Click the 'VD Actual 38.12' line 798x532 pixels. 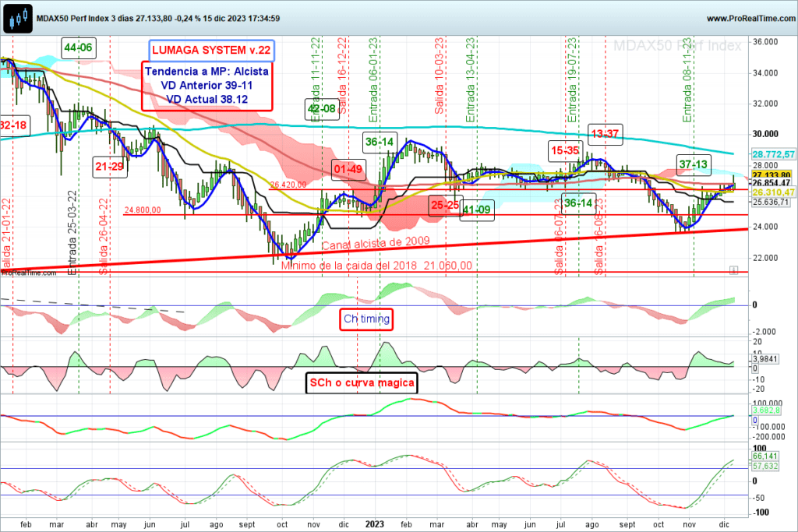(x=207, y=99)
